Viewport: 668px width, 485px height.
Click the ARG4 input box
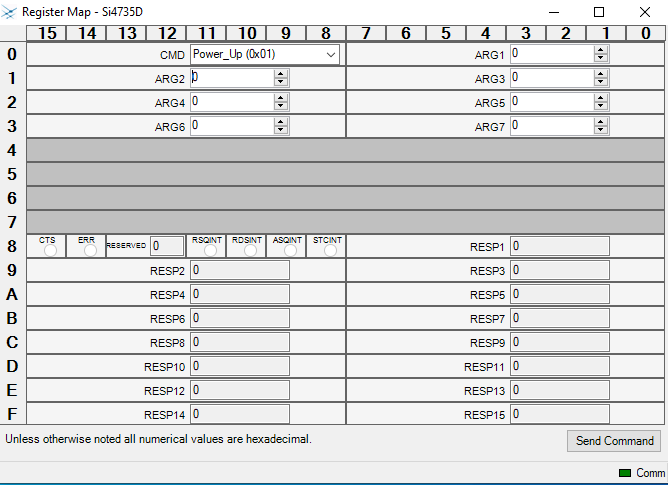232,102
